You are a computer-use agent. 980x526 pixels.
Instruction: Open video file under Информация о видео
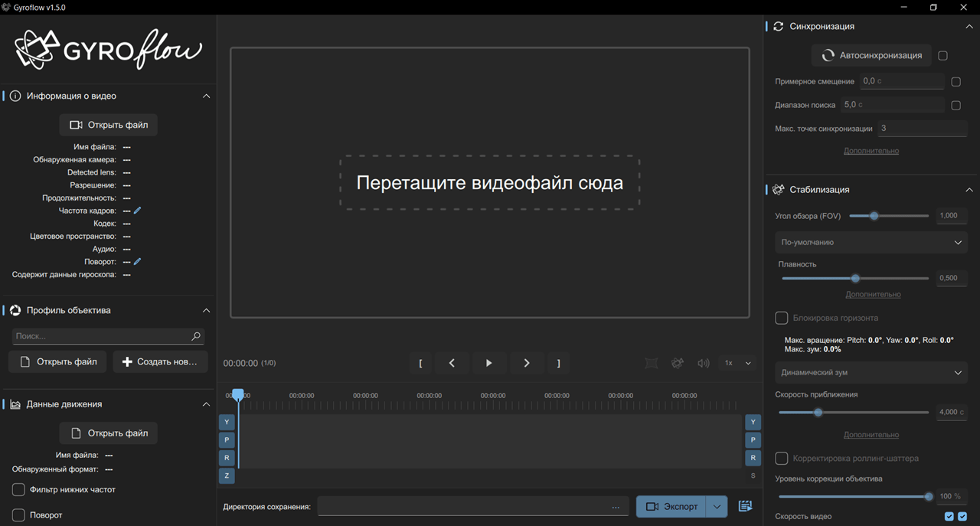(109, 125)
